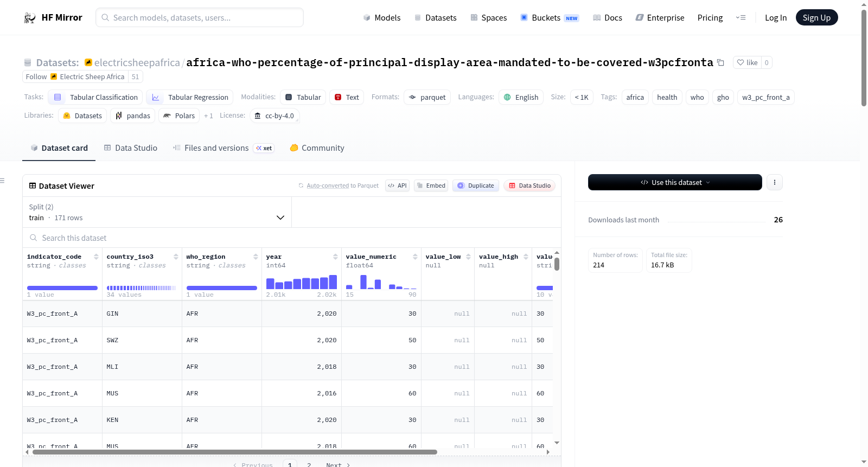Show additional libraries with the +1 tag
The image size is (868, 467).
[x=208, y=116]
